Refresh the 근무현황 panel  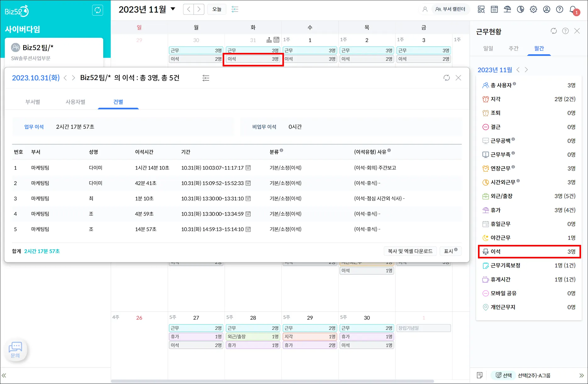point(554,31)
